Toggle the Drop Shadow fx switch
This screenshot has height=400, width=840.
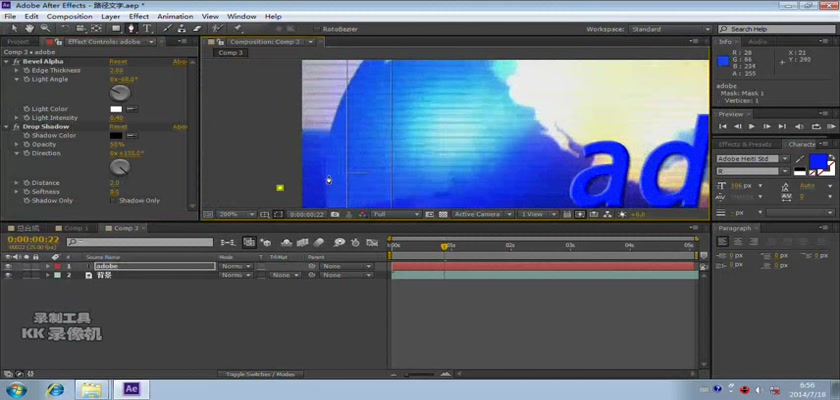(x=16, y=127)
